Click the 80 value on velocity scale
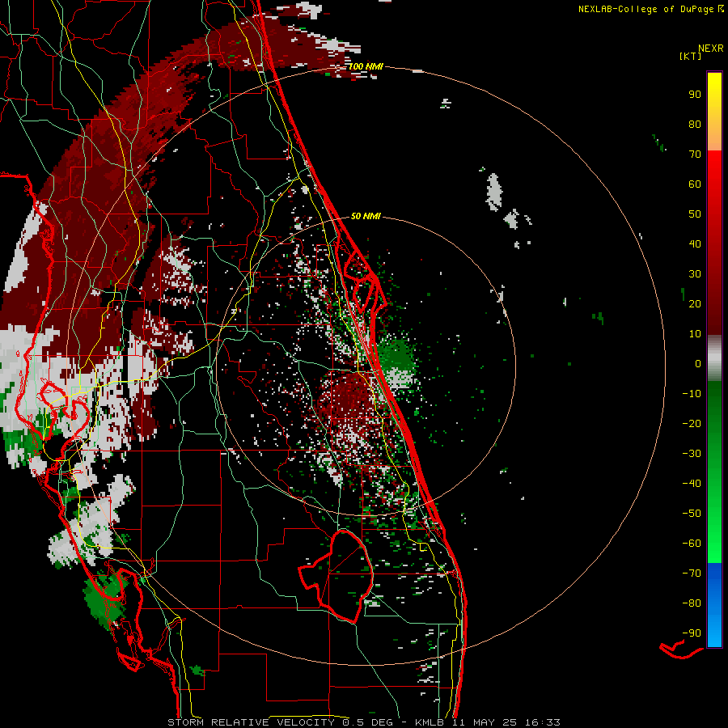This screenshot has width=728, height=728. (695, 124)
